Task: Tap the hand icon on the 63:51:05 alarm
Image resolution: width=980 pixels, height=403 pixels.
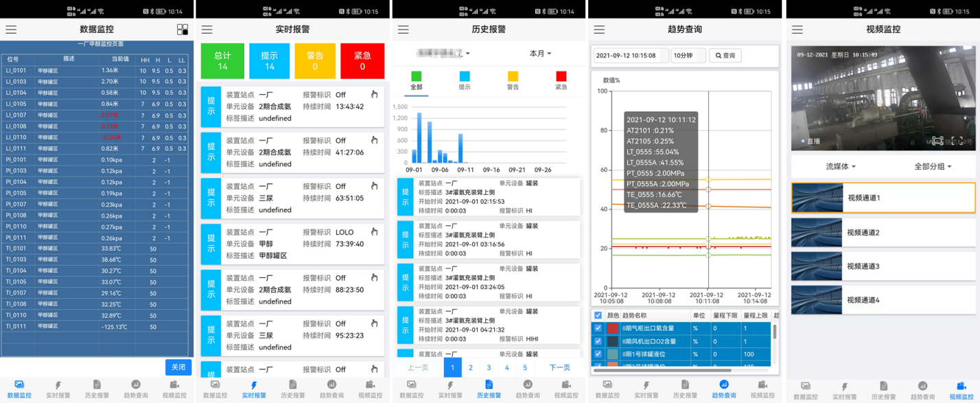Action: [x=374, y=186]
